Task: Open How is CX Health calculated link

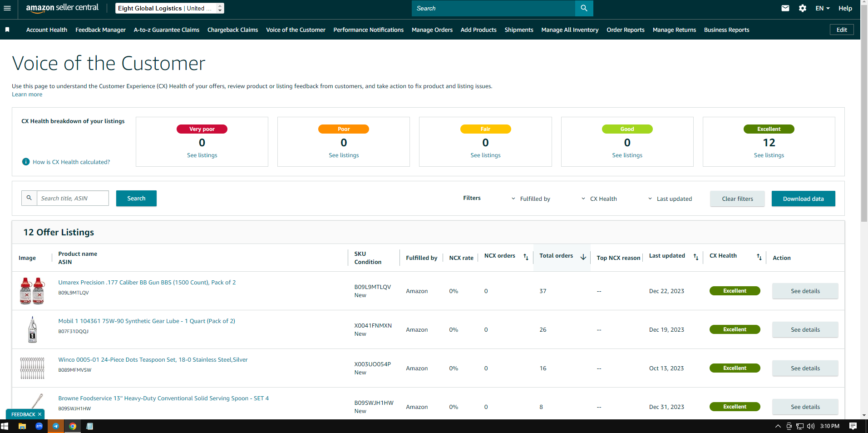Action: tap(71, 162)
